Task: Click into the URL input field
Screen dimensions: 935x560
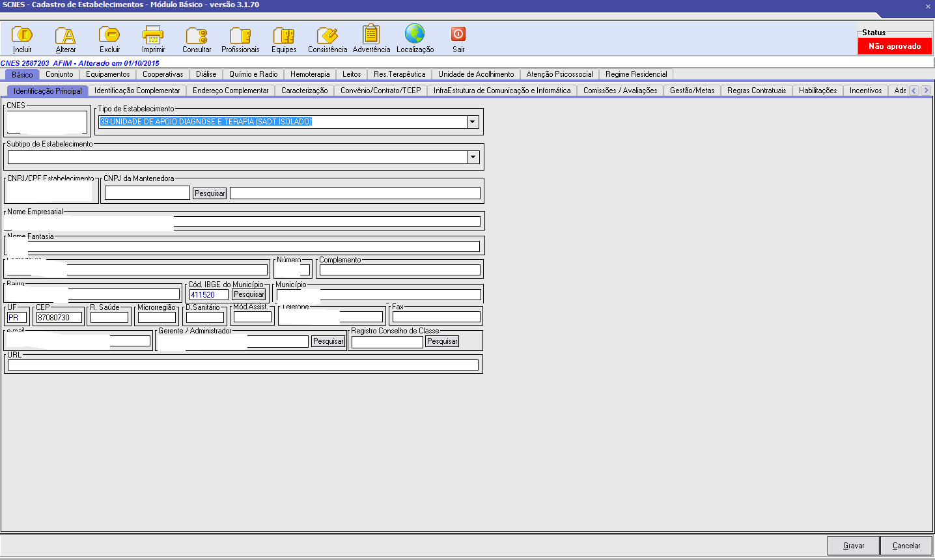Action: tap(243, 365)
